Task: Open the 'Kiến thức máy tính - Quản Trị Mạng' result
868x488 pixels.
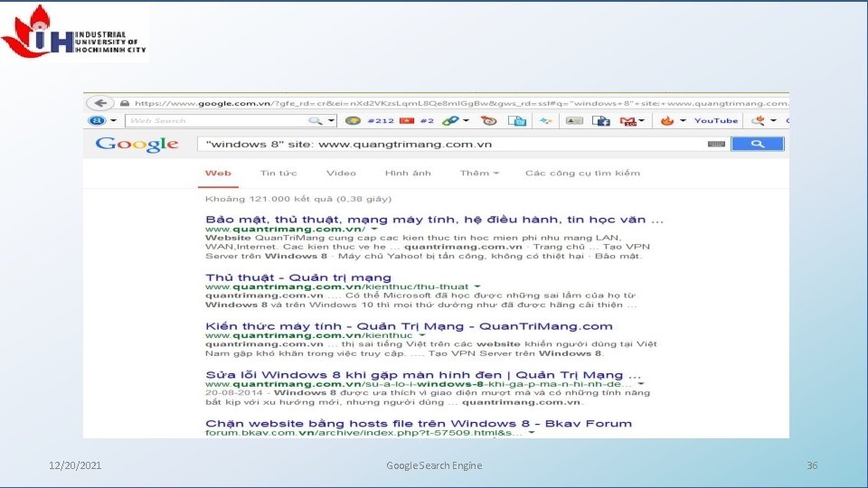Action: (409, 326)
